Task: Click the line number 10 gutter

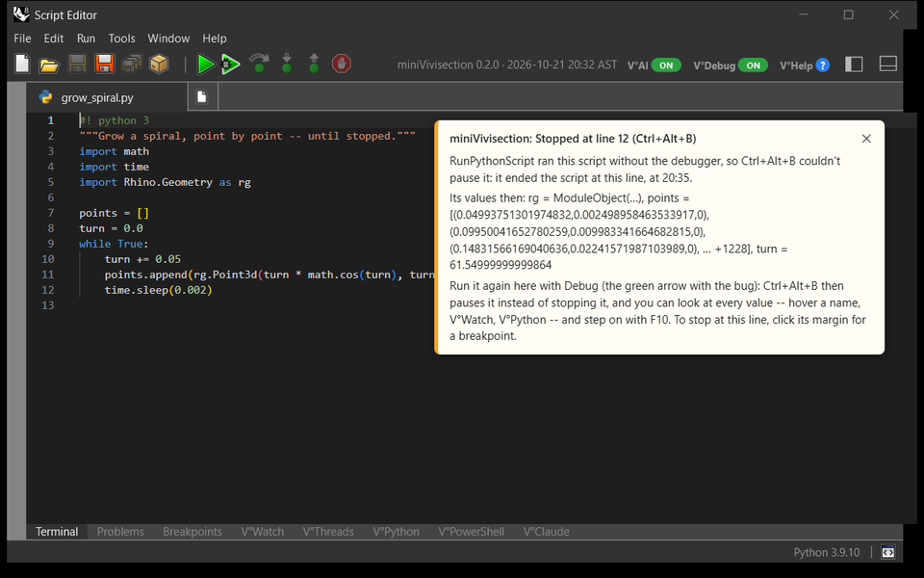Action: [x=48, y=259]
